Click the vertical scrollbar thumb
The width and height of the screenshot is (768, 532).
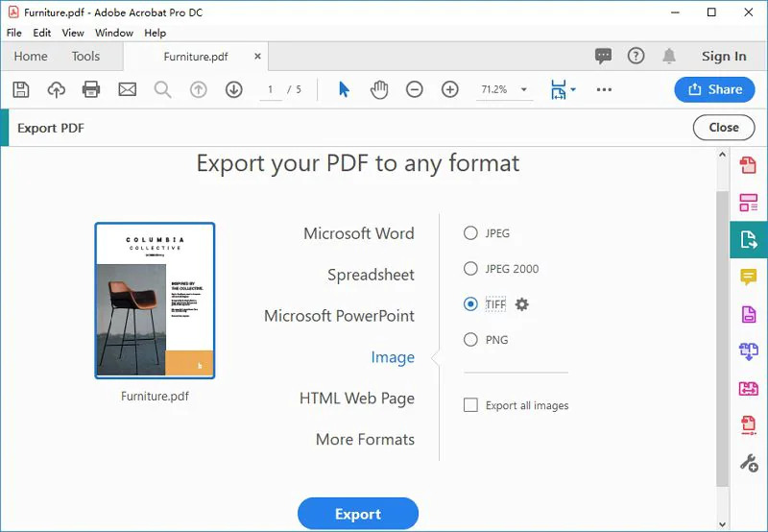(722, 338)
